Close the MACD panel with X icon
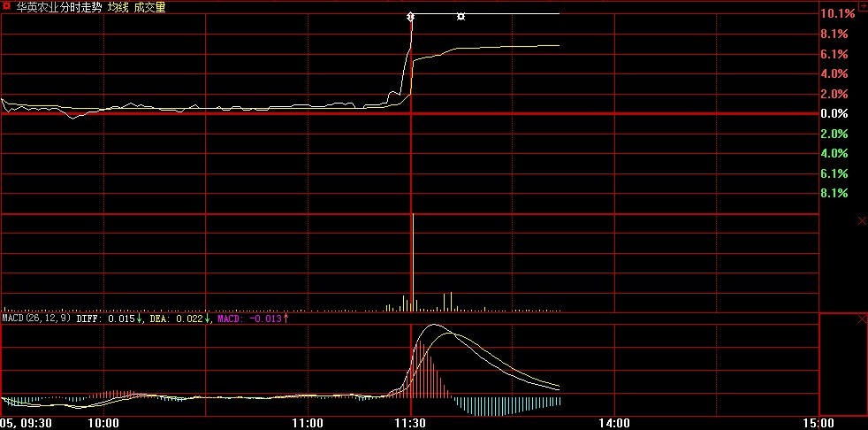Viewport: 868px width, 430px height. tap(862, 319)
